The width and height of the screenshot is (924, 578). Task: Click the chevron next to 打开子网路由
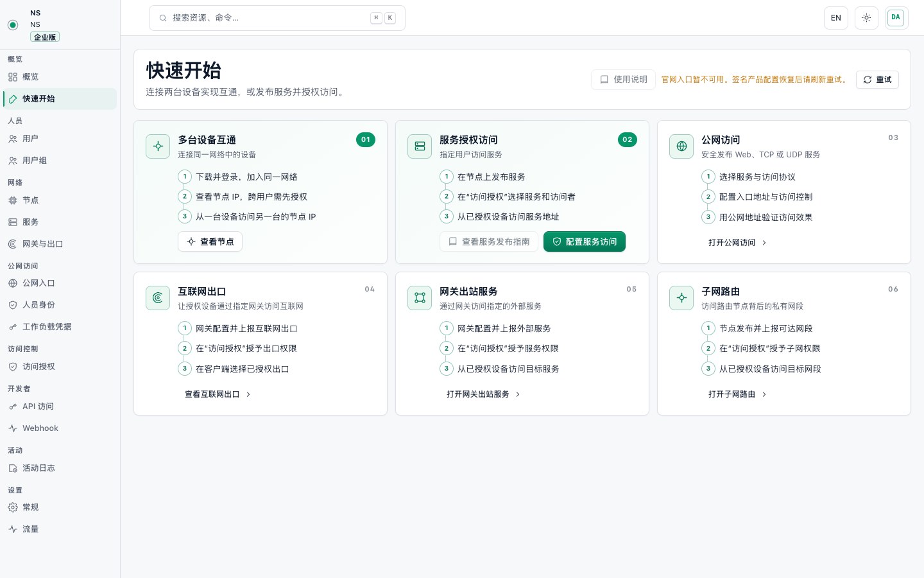click(764, 394)
